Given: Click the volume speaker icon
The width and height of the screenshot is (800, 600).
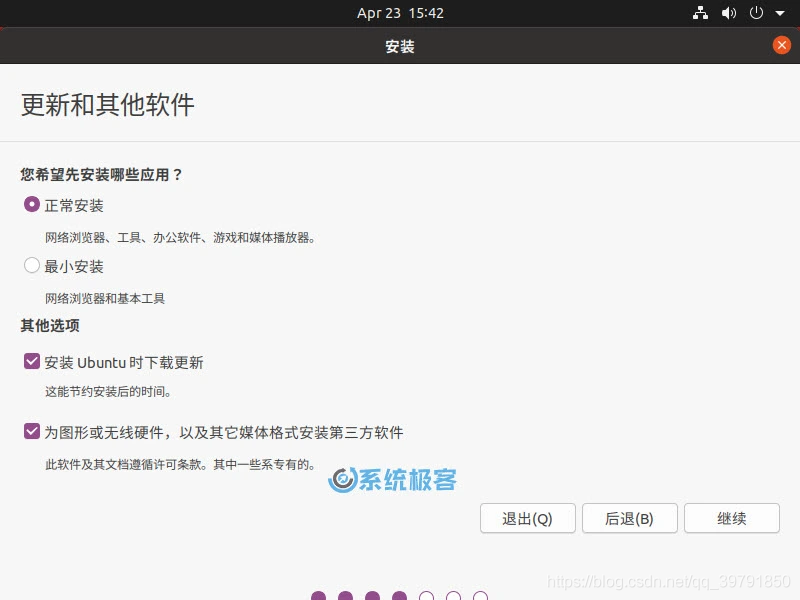Looking at the screenshot, I should click(729, 13).
